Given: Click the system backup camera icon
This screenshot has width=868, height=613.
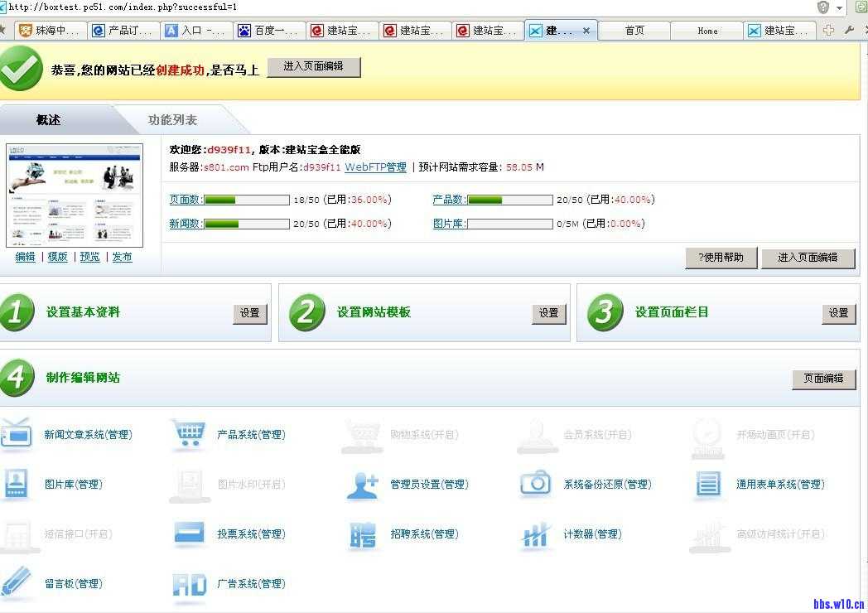Looking at the screenshot, I should tap(535, 484).
